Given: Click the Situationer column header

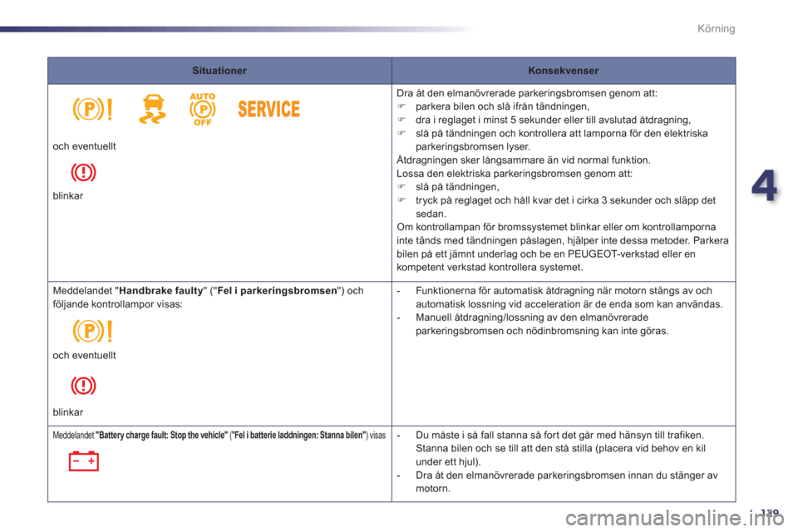Looking at the screenshot, I should point(219,71).
